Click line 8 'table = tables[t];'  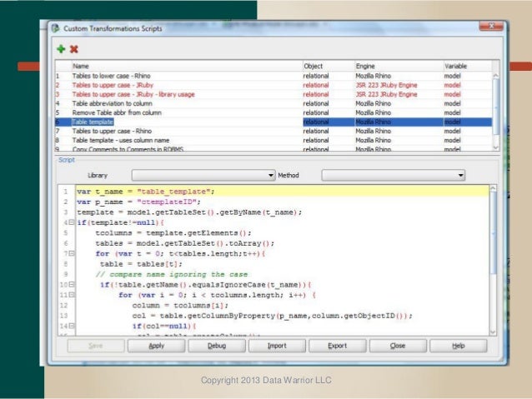[141, 264]
